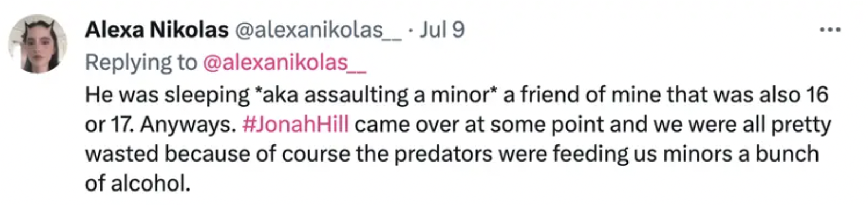The image size is (868, 205).
Task: Click the separator dot before Jul 9
Action: coord(411,30)
